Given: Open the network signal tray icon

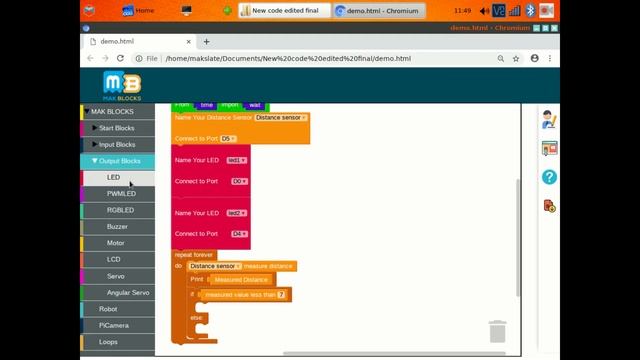Looking at the screenshot, I should (x=515, y=11).
